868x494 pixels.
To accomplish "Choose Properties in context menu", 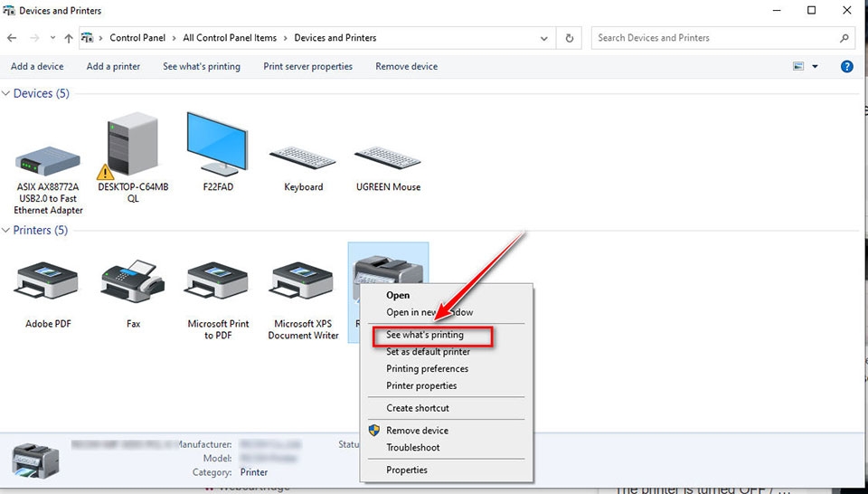I will click(406, 470).
